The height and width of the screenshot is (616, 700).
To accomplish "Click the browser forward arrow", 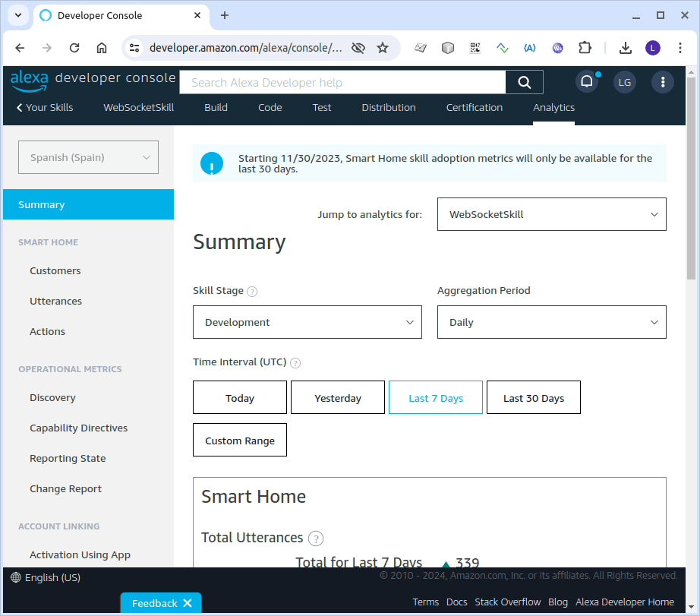I will [47, 48].
